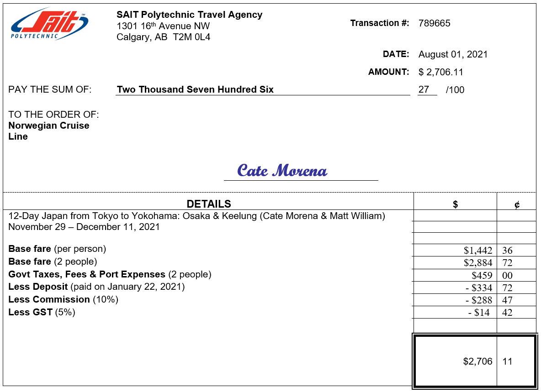This screenshot has height=392, width=541.
Task: Click the Less Deposit - $334 cell
Action: 479,288
